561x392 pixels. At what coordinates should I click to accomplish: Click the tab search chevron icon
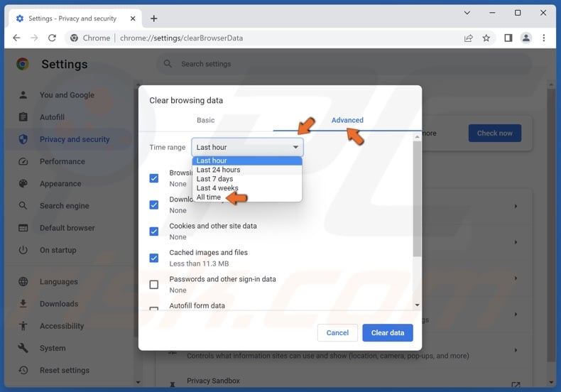coord(467,13)
